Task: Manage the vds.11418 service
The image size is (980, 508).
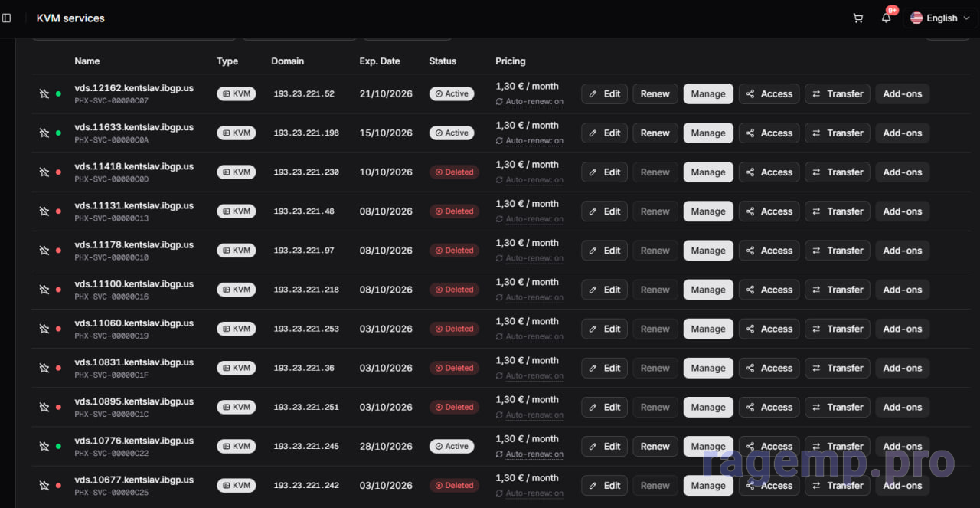Action: point(708,172)
